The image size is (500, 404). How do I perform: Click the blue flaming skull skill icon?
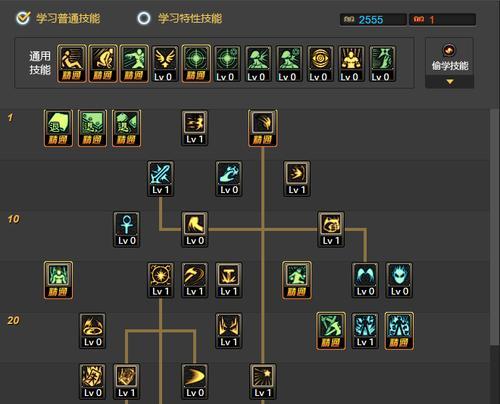pyautogui.click(x=399, y=280)
